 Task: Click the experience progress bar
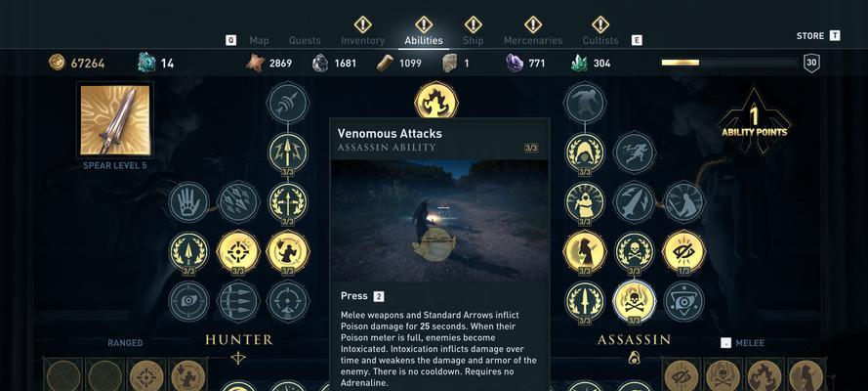click(x=728, y=63)
